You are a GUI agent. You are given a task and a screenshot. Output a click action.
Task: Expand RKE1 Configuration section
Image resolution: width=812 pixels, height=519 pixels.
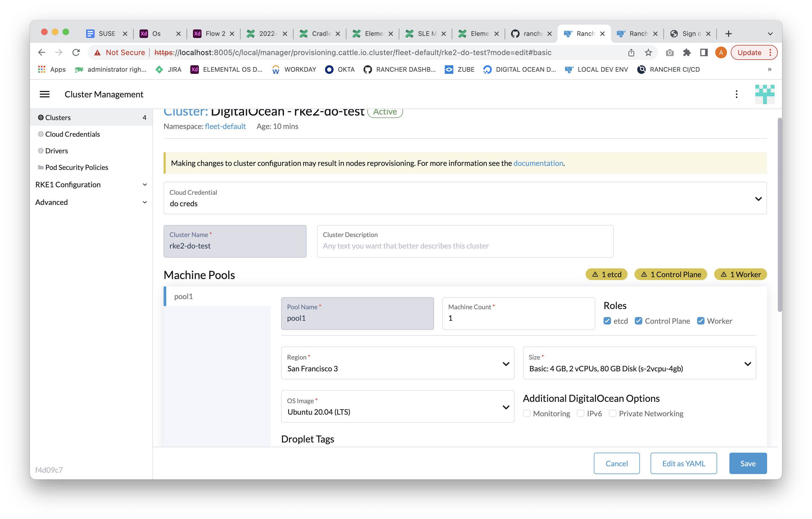click(91, 185)
